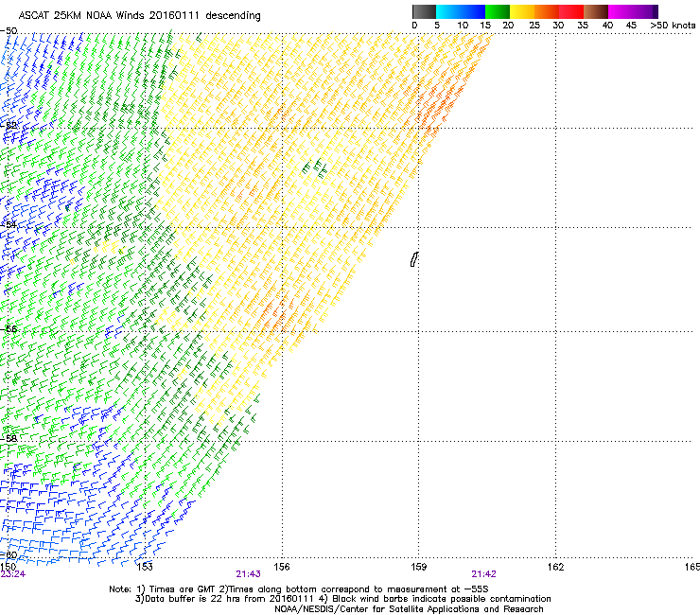Image resolution: width=700 pixels, height=615 pixels.
Task: Click the cyan segment of the legend bar
Action: 447,11
